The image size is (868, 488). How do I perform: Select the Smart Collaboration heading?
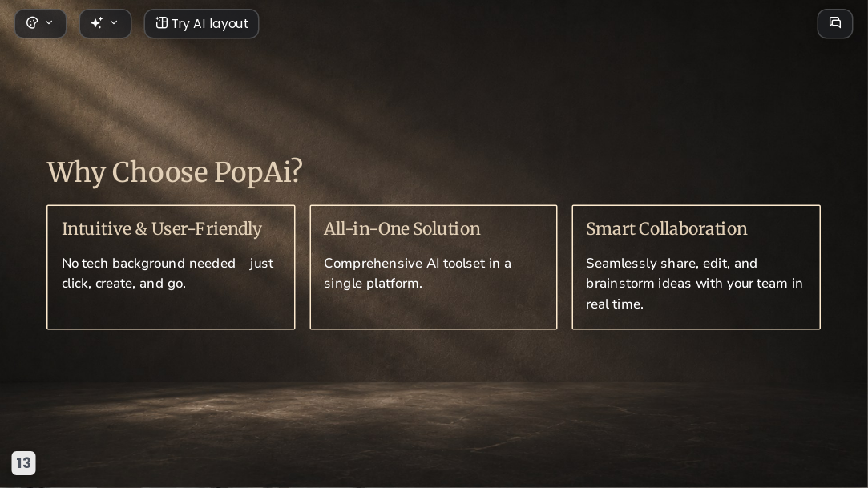[x=667, y=229]
